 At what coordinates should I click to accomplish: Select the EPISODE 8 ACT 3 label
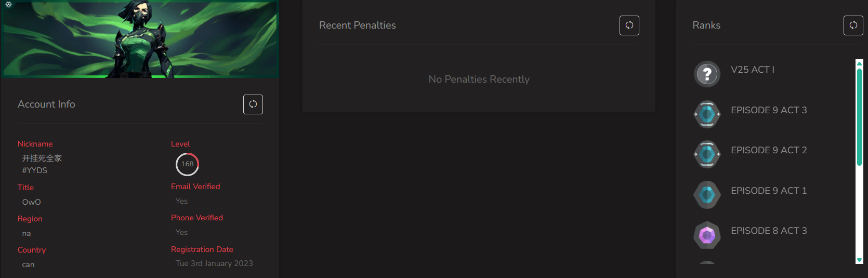click(769, 231)
